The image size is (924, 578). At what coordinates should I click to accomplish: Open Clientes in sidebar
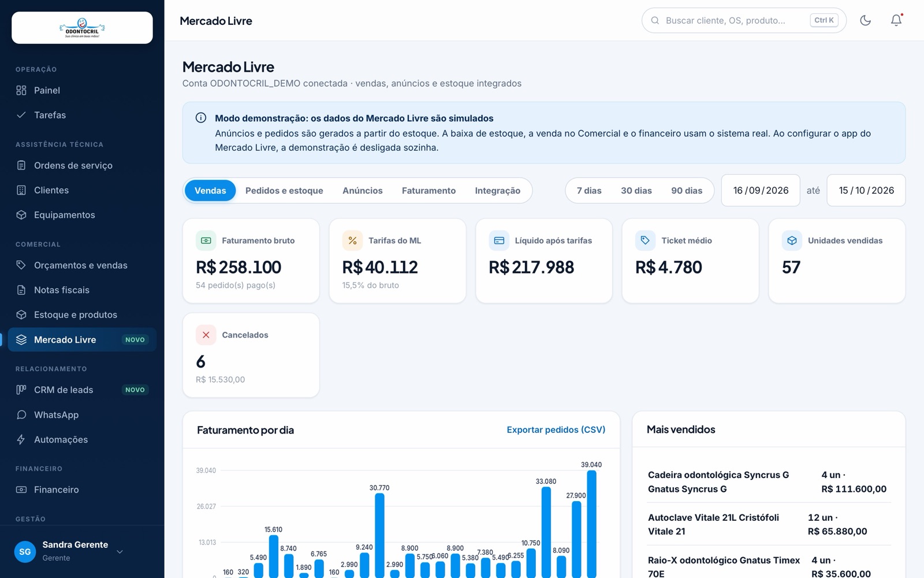(82, 190)
